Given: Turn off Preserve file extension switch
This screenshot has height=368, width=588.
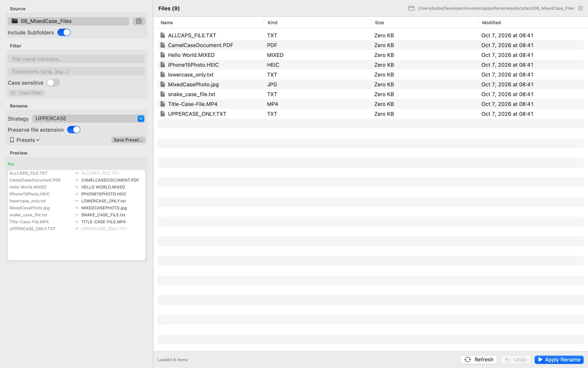Looking at the screenshot, I should click(74, 130).
